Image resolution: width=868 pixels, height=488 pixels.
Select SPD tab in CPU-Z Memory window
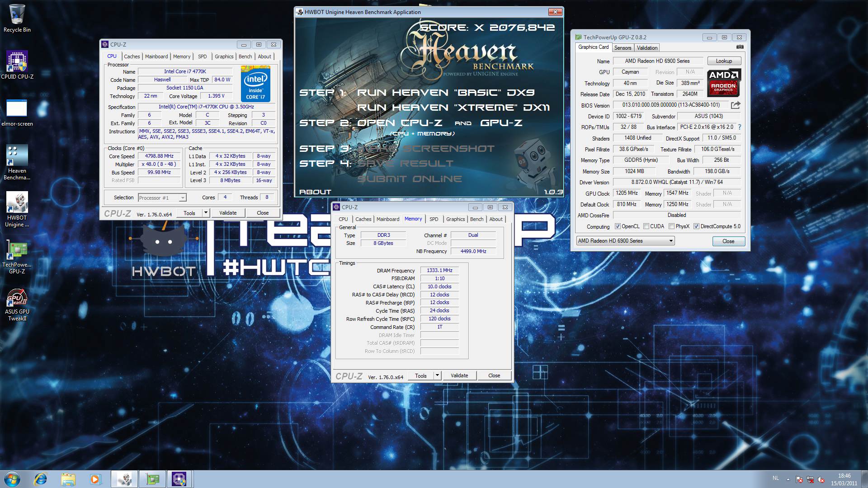click(434, 219)
